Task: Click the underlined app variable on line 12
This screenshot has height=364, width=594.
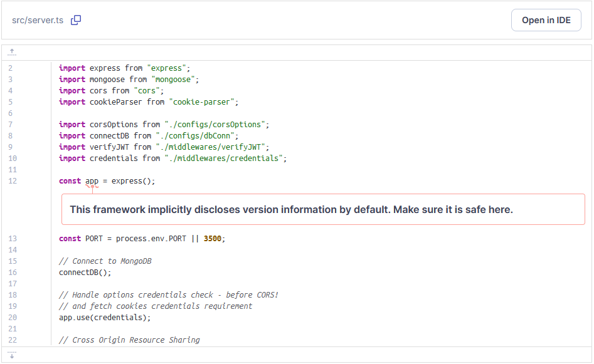Action: pos(92,181)
